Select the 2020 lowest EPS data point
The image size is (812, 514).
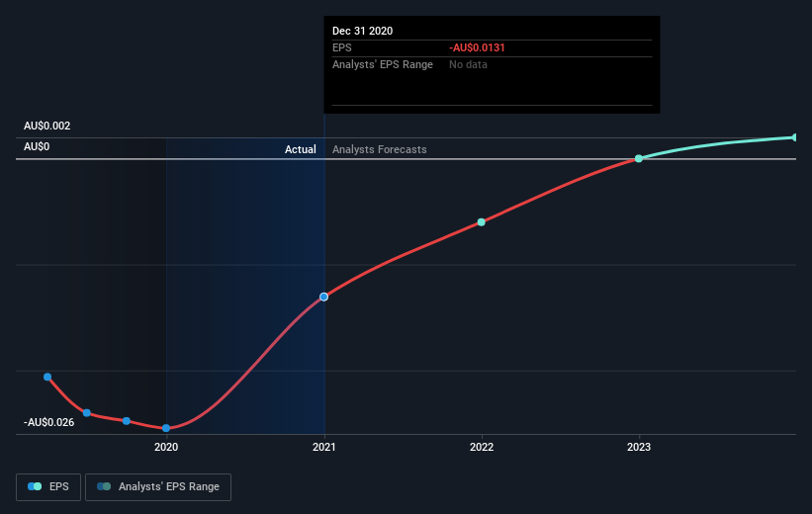(166, 428)
